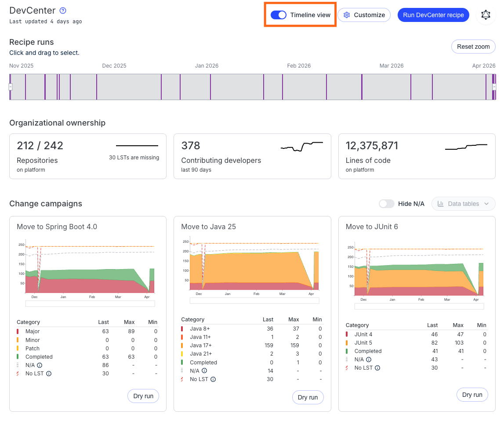Open N/A info icon in Java 25 card
Viewport: 504px width, 421px height.
204,371
